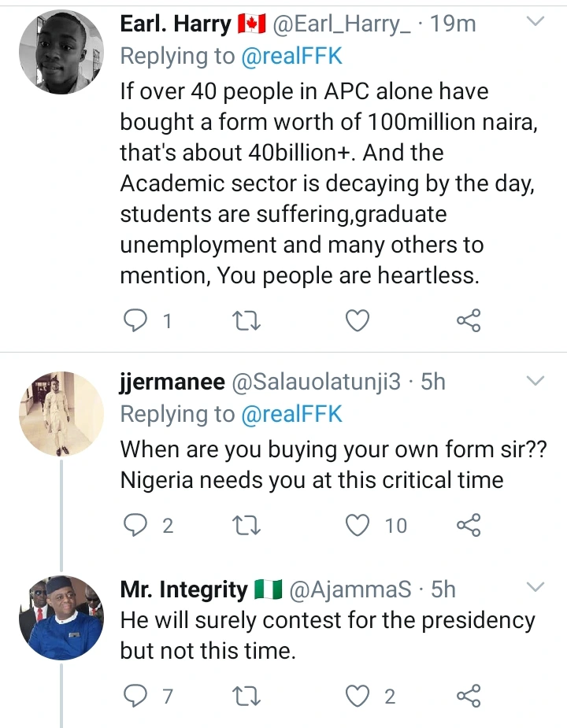Like jjermanee's tweet with 10 likes
This screenshot has width=567, height=728.
coord(359,525)
